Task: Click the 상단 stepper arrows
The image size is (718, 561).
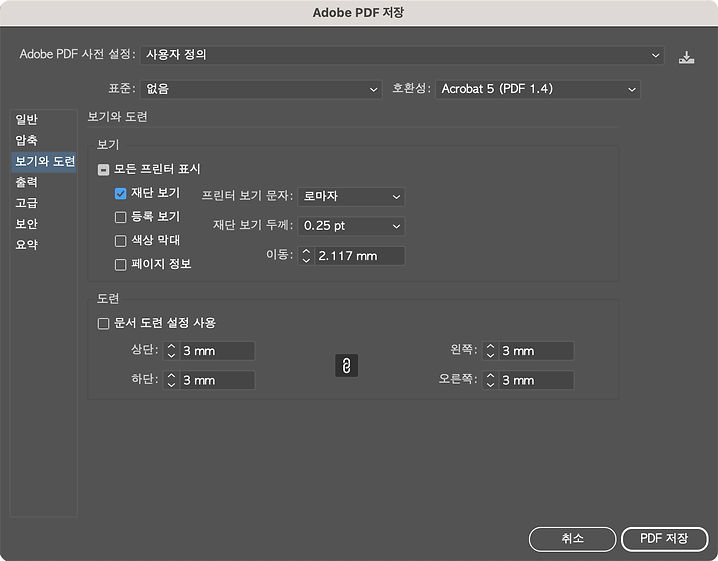Action: click(171, 351)
